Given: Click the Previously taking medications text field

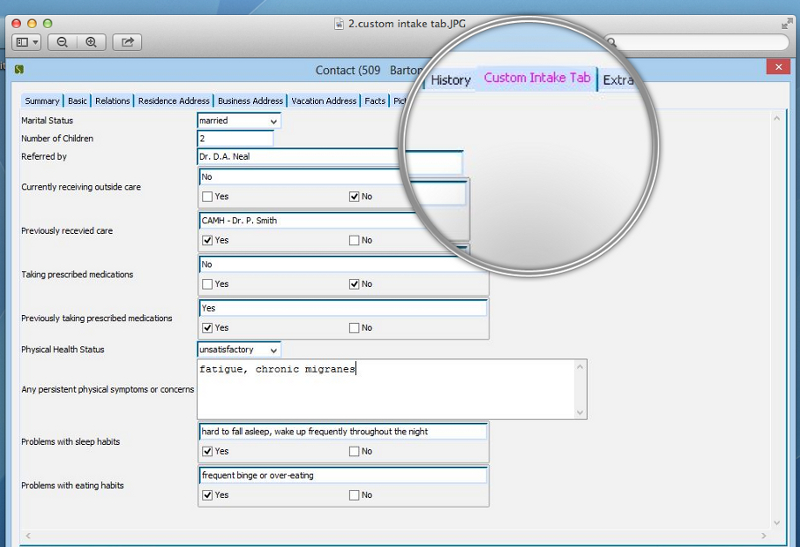Looking at the screenshot, I should pyautogui.click(x=343, y=308).
